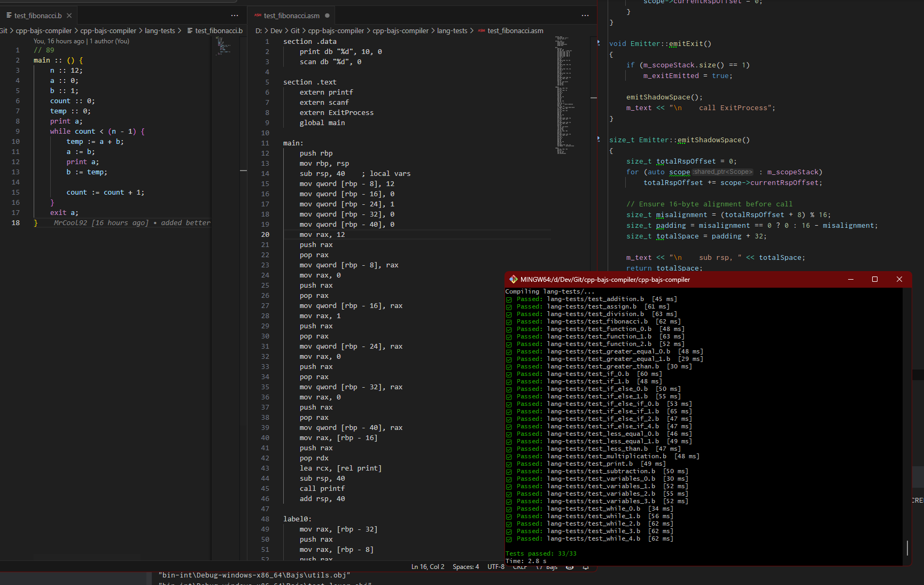924x585 pixels.
Task: Open first cpp-bajs-compiler breadcrumb in left editor
Action: pos(44,30)
